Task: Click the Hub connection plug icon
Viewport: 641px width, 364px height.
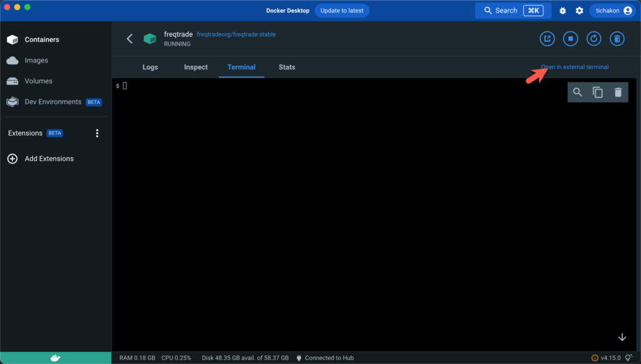Action: pos(299,358)
